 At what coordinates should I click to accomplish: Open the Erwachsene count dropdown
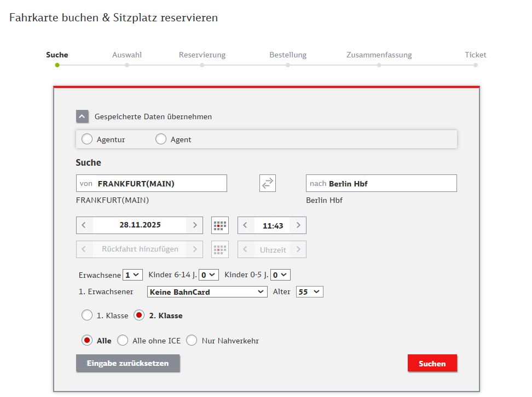tap(132, 275)
